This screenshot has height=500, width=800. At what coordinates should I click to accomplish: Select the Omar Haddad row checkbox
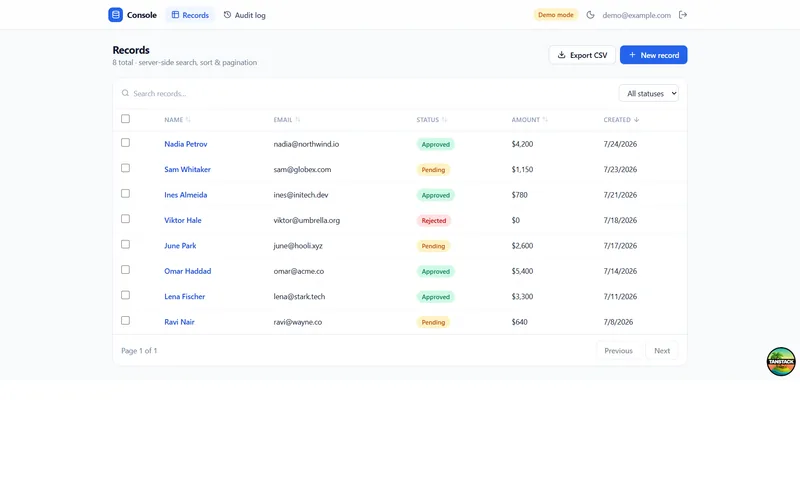point(126,270)
